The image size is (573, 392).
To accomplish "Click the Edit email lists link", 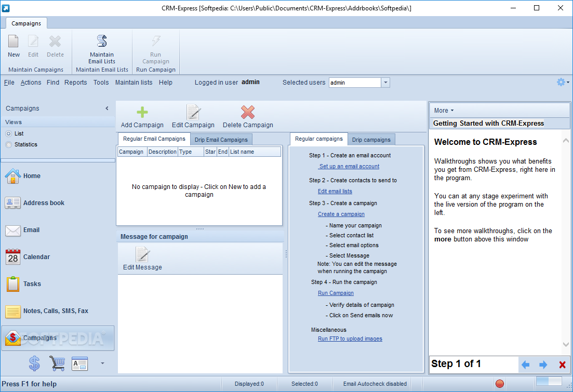I will click(x=335, y=191).
